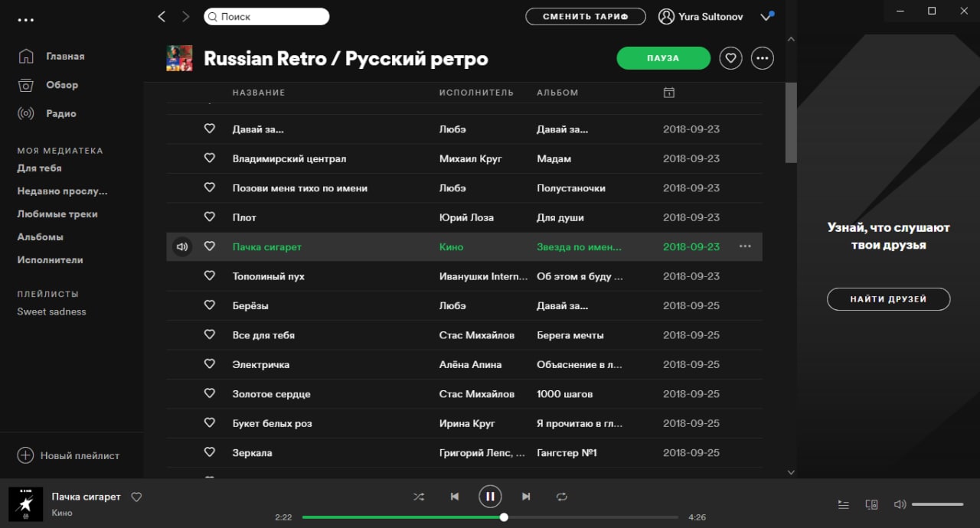This screenshot has height=528, width=980.
Task: Open Недавно прослушанные in the sidebar
Action: click(63, 191)
